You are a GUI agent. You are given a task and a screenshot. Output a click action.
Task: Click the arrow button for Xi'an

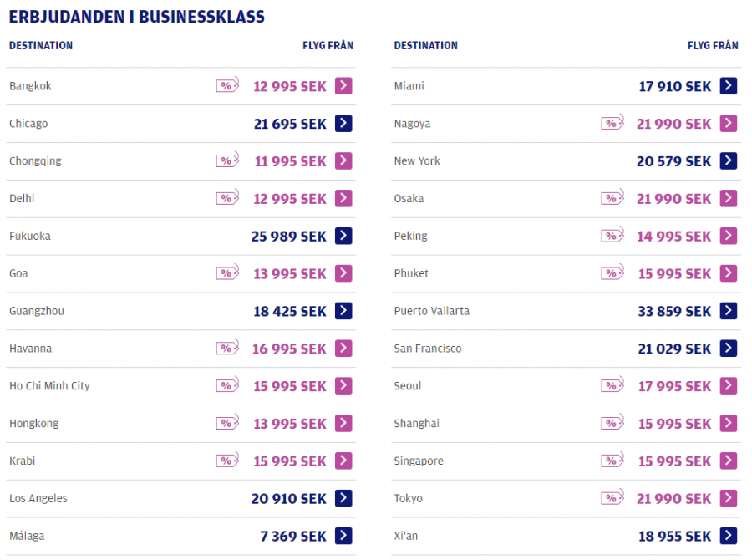pyautogui.click(x=729, y=536)
